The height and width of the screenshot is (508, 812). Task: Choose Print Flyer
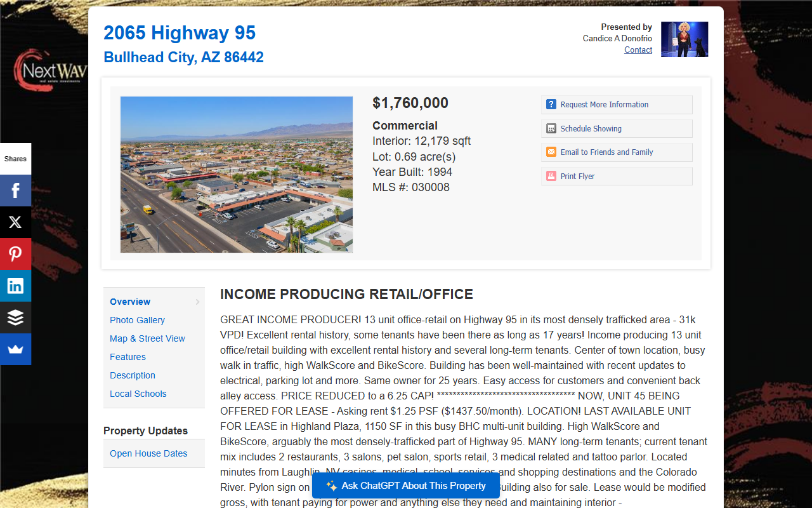(617, 177)
